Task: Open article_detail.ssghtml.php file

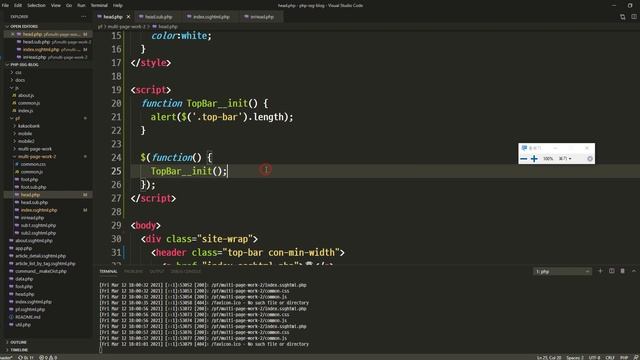Action: 40,256
